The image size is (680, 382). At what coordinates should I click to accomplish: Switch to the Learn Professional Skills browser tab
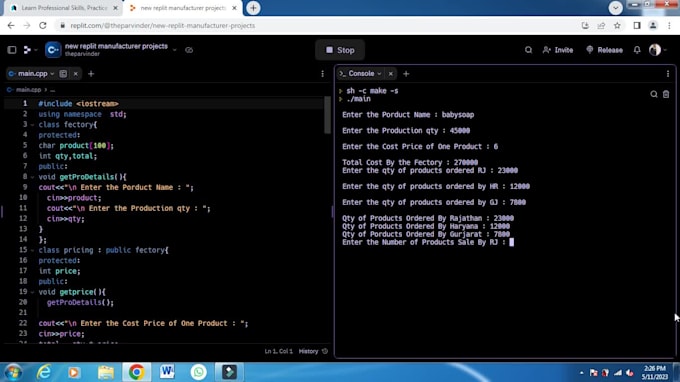[x=64, y=8]
